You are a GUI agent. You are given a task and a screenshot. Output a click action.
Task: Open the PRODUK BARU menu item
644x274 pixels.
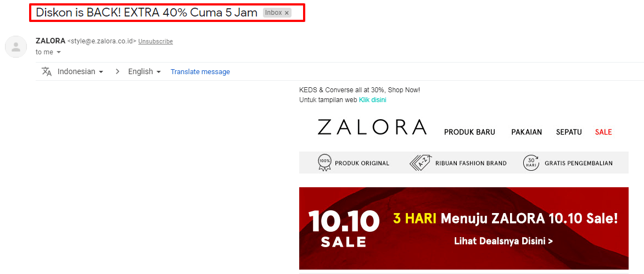(469, 132)
